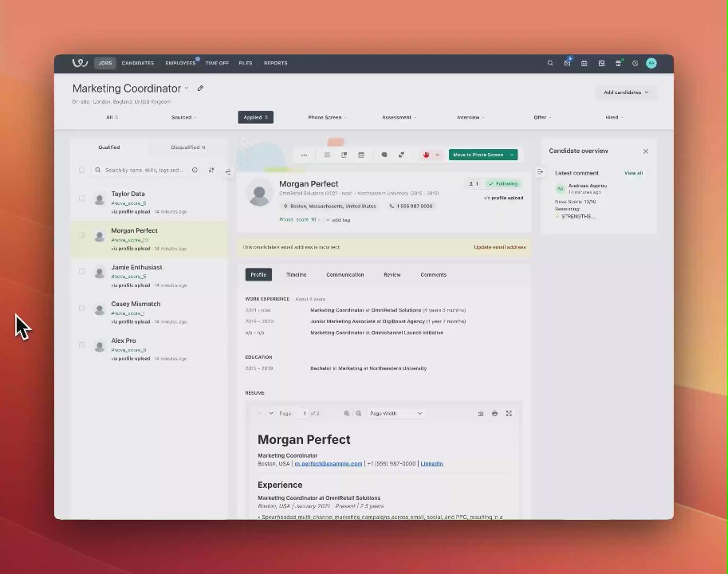Screen dimensions: 728x574
Task: Open the Communication tab
Action: click(x=345, y=275)
